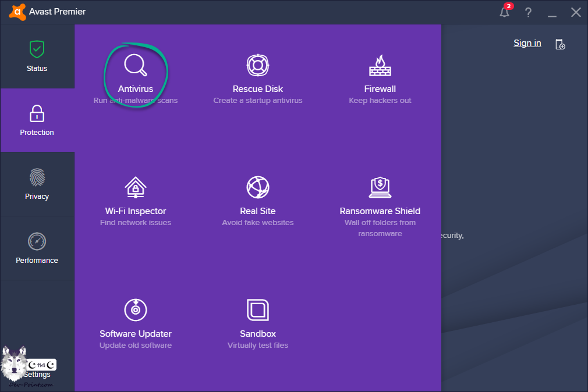Switch to the Status tab

(37, 56)
